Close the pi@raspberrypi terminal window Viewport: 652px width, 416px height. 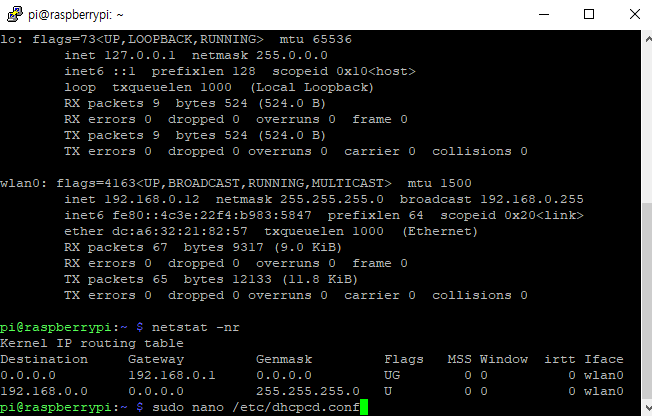point(635,15)
